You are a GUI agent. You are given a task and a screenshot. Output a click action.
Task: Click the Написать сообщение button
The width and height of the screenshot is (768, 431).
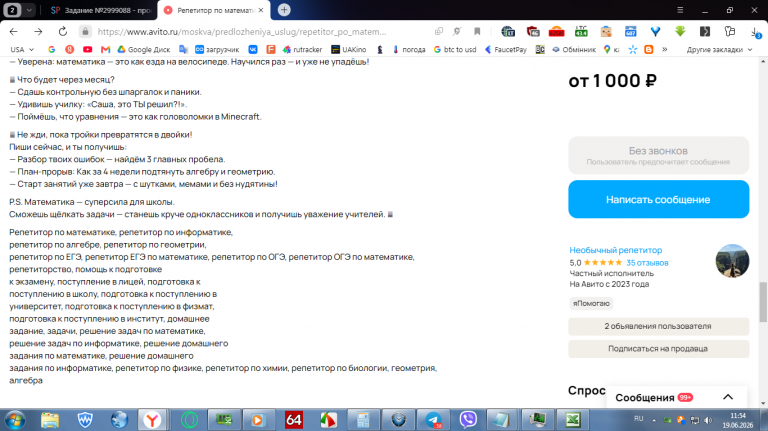click(658, 199)
